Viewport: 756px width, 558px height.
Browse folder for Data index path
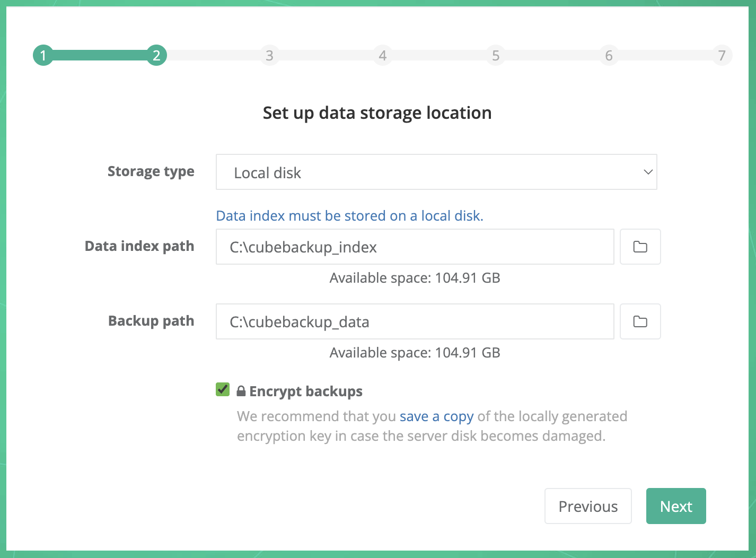point(640,247)
